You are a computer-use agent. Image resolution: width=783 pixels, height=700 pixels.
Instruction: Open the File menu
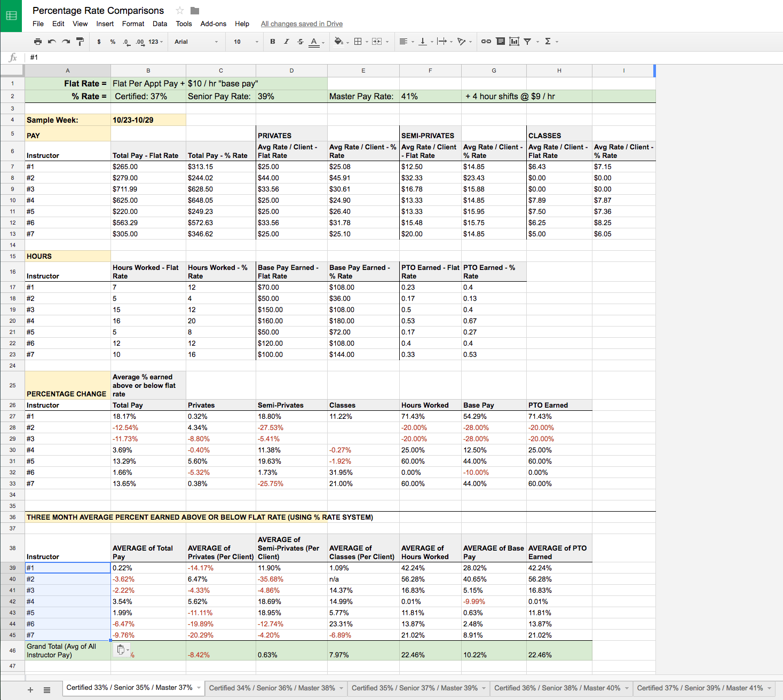tap(38, 24)
